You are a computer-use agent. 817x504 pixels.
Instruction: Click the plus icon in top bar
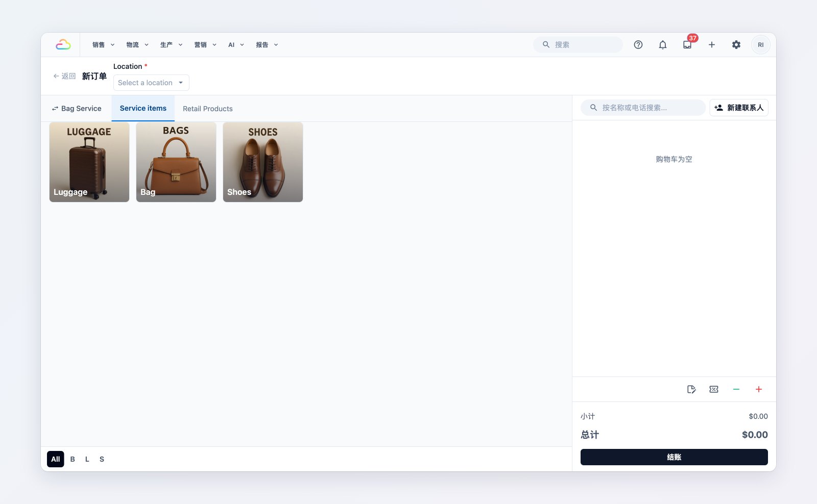click(x=712, y=45)
